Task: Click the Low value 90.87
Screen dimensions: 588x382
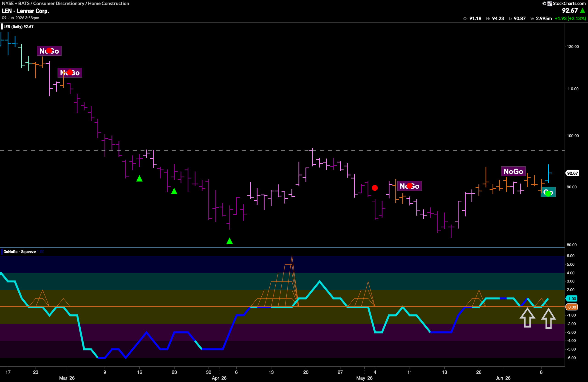Action: pyautogui.click(x=520, y=19)
